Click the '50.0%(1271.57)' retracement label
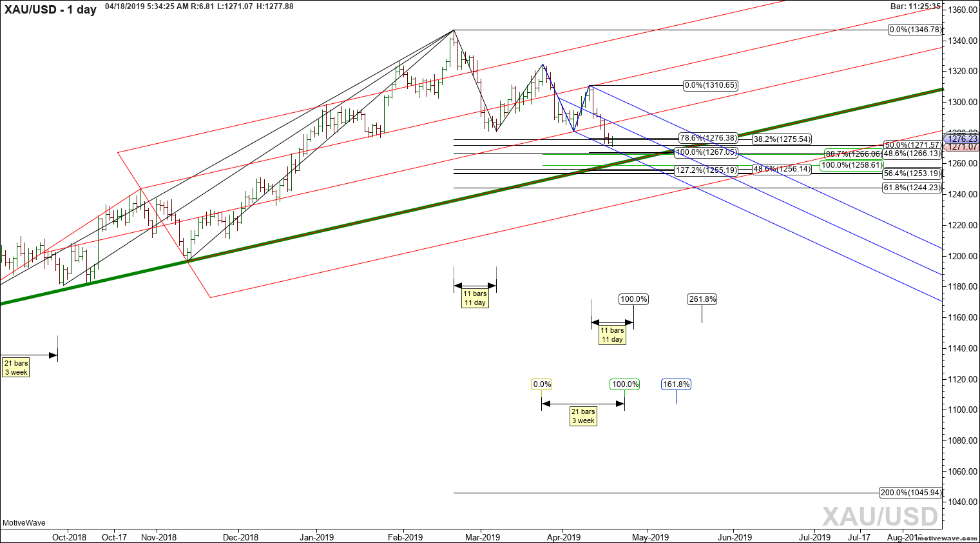980x543 pixels. tap(912, 145)
